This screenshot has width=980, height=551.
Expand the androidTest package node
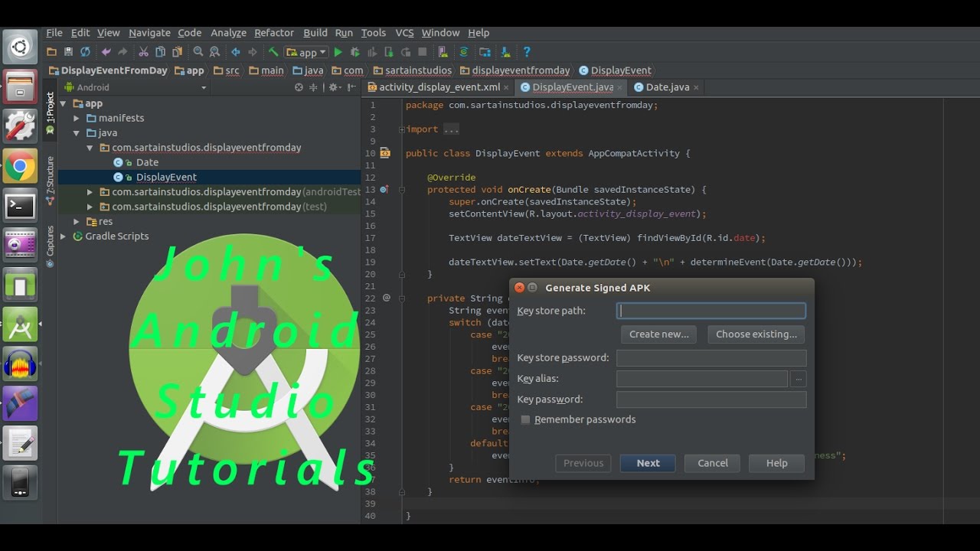[x=90, y=192]
